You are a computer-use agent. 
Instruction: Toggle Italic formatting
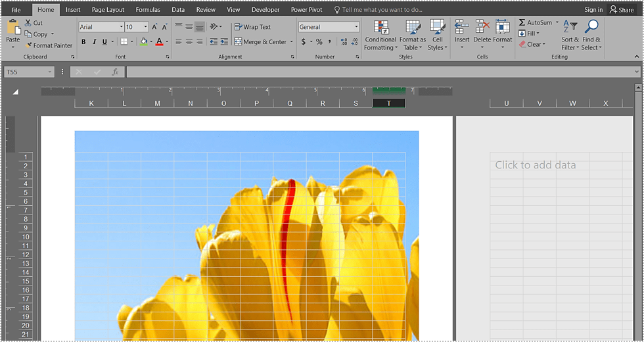click(94, 42)
